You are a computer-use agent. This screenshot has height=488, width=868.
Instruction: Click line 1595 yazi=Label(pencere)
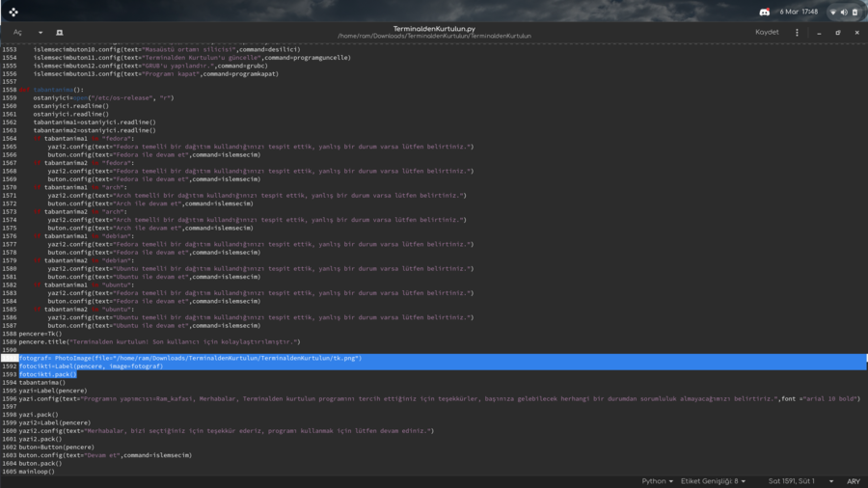(x=53, y=391)
